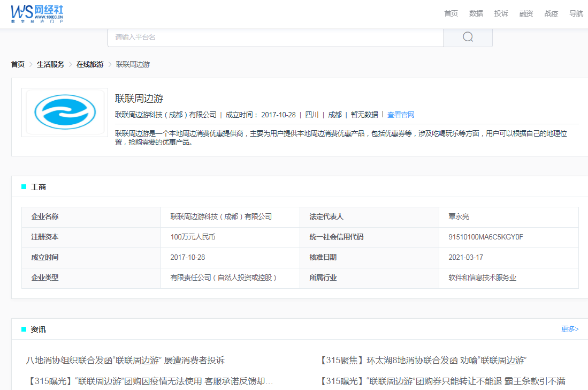Open 【315曝光】团购因疫情无法使用 article
This screenshot has height=390, width=588.
(150, 381)
